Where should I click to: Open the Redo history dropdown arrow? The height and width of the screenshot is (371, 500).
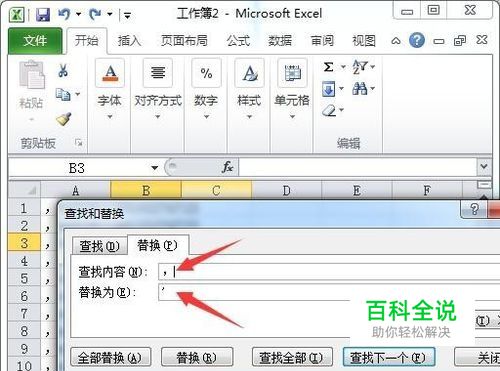(x=110, y=14)
